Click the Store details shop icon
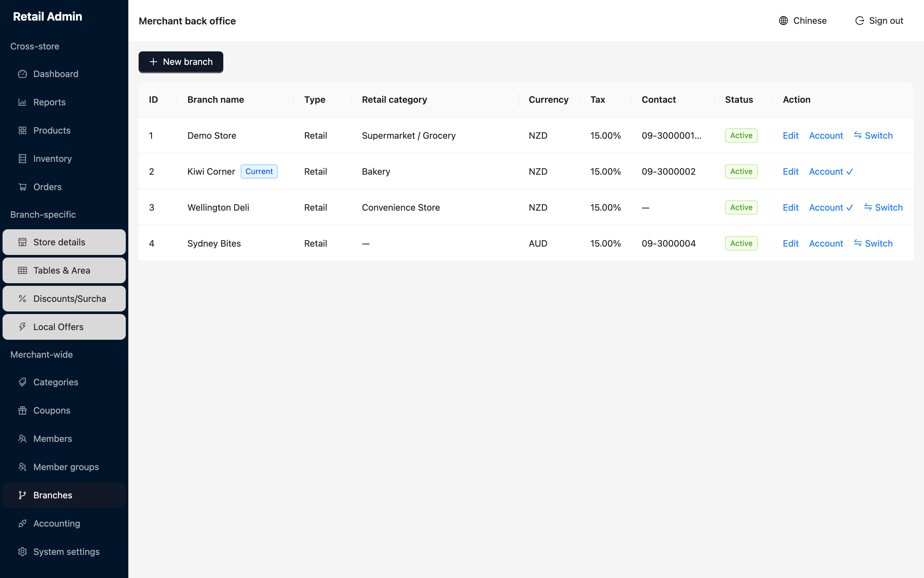The height and width of the screenshot is (578, 924). (x=22, y=242)
